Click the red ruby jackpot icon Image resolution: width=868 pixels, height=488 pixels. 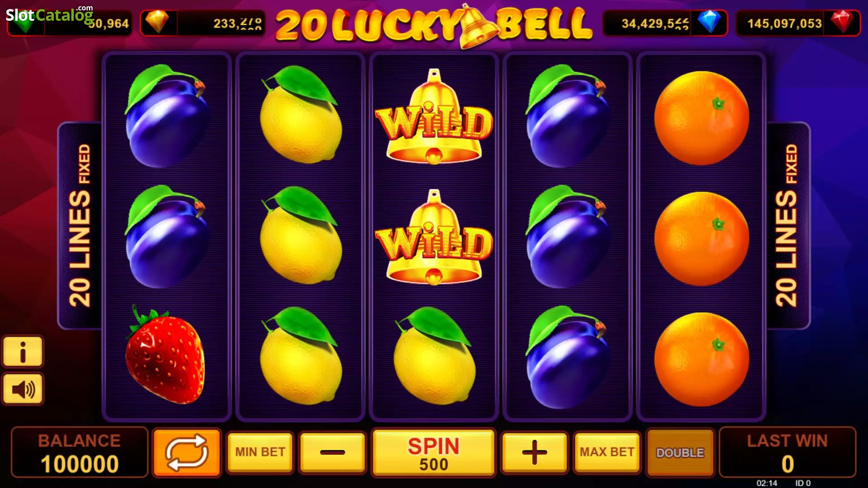point(842,22)
